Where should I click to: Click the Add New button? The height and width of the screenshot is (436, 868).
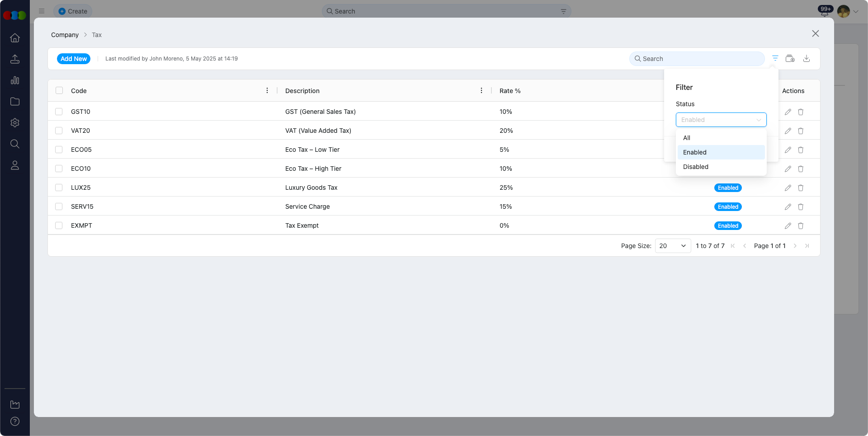coord(73,59)
